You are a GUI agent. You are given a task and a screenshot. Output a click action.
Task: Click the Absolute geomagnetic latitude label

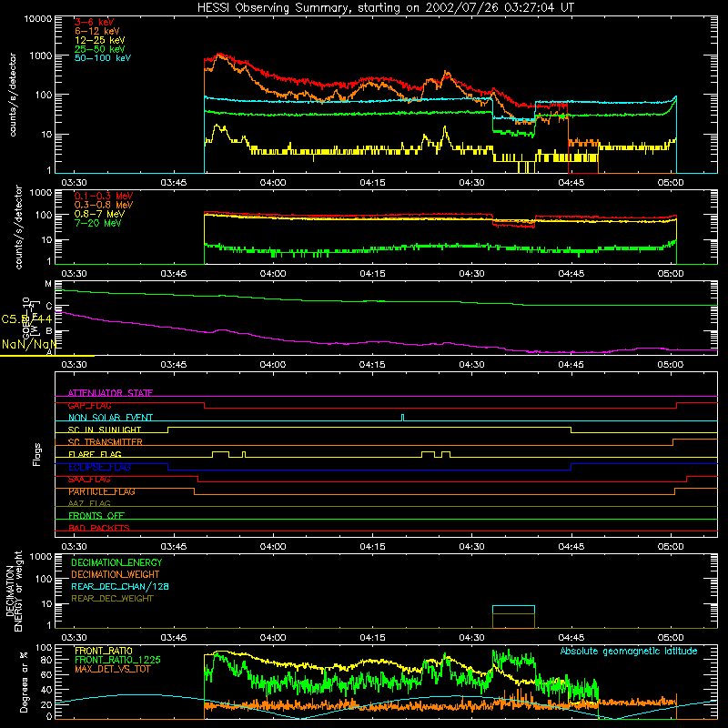pos(629,651)
